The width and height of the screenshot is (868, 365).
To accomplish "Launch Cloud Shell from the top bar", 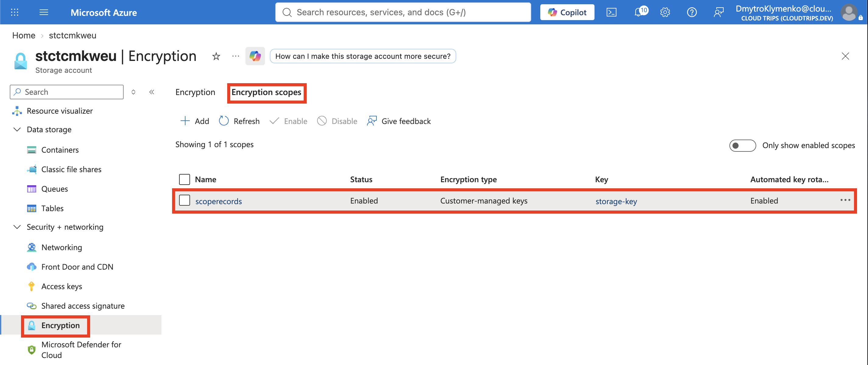I will (611, 12).
